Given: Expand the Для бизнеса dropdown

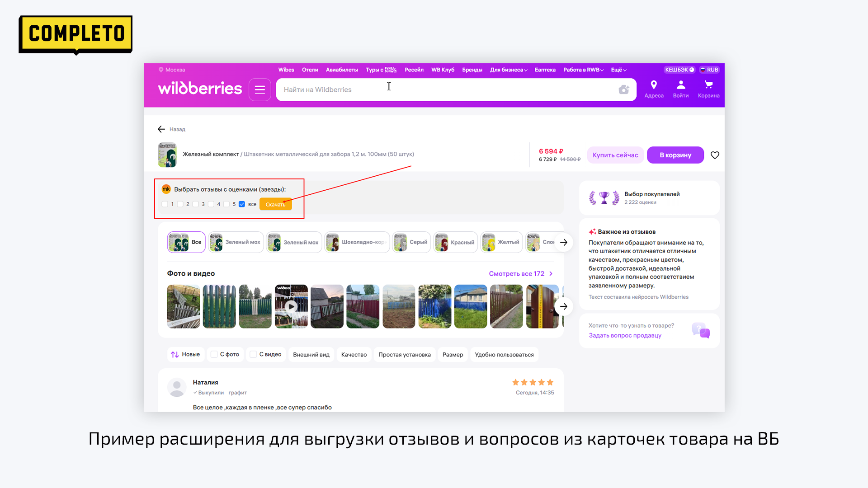Looking at the screenshot, I should (x=509, y=70).
